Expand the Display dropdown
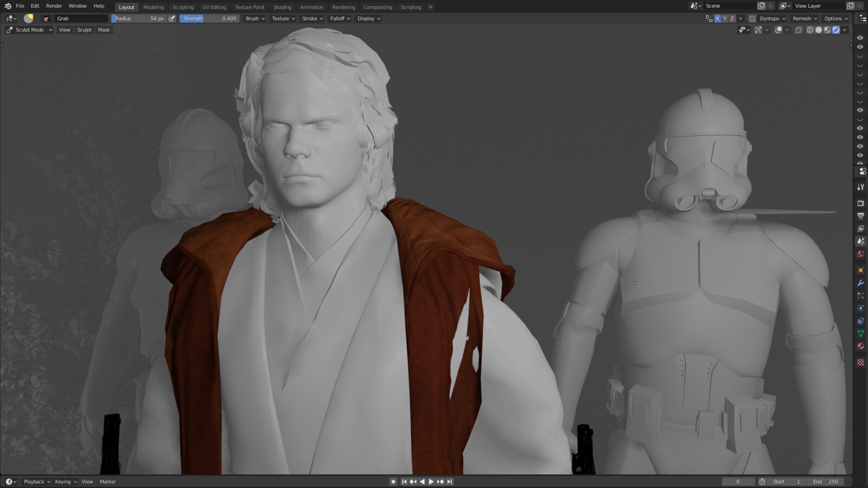 pos(369,18)
